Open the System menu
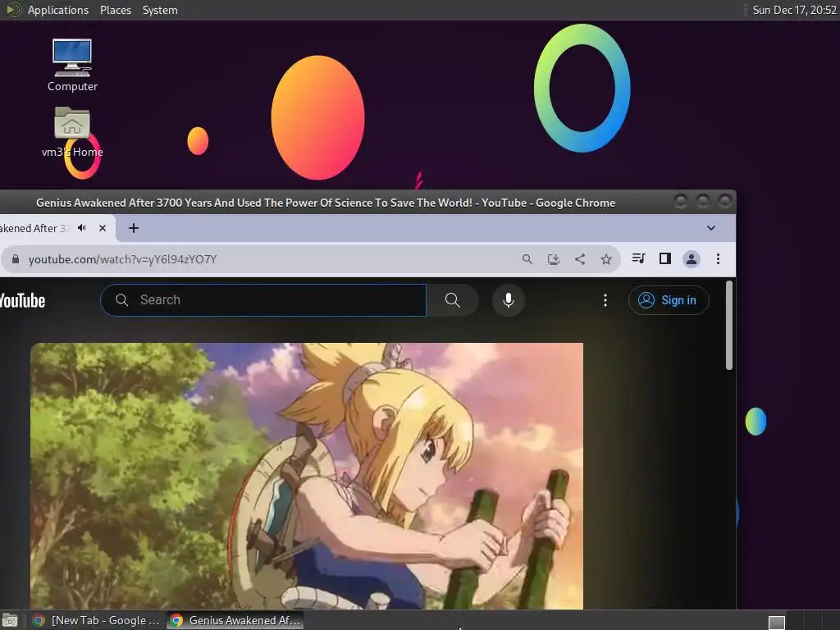The height and width of the screenshot is (630, 840). click(x=160, y=10)
